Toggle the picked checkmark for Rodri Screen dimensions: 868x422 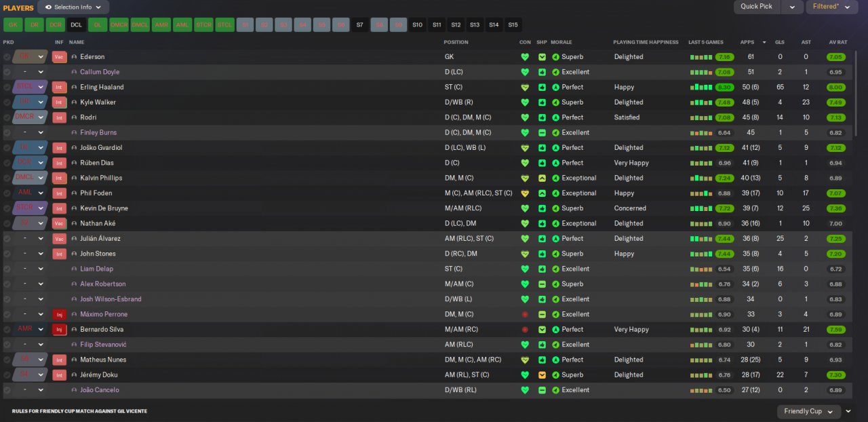click(7, 118)
